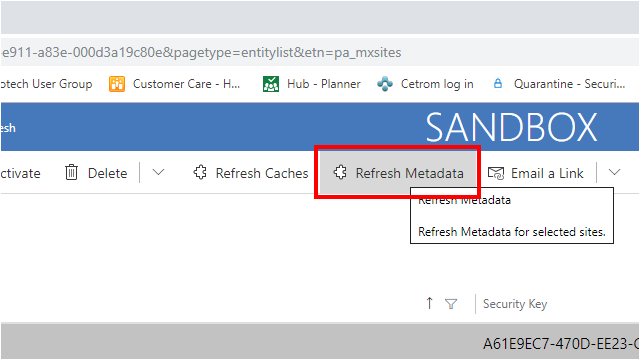
Task: Click the column filter funnel icon
Action: 451,304
